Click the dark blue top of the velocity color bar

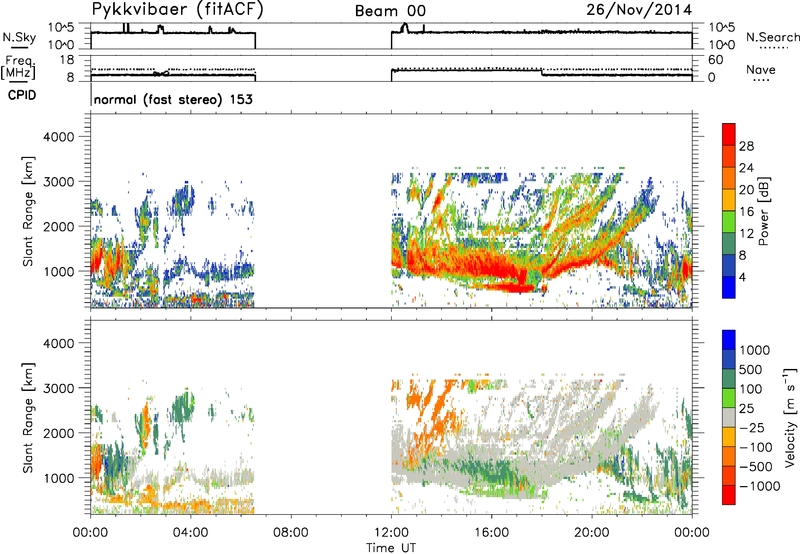click(x=729, y=340)
